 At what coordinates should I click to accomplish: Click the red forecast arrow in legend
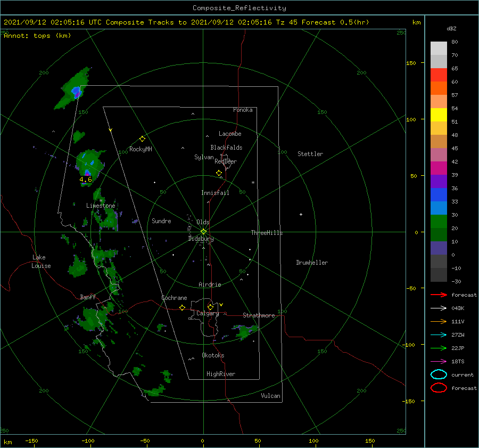(x=439, y=295)
